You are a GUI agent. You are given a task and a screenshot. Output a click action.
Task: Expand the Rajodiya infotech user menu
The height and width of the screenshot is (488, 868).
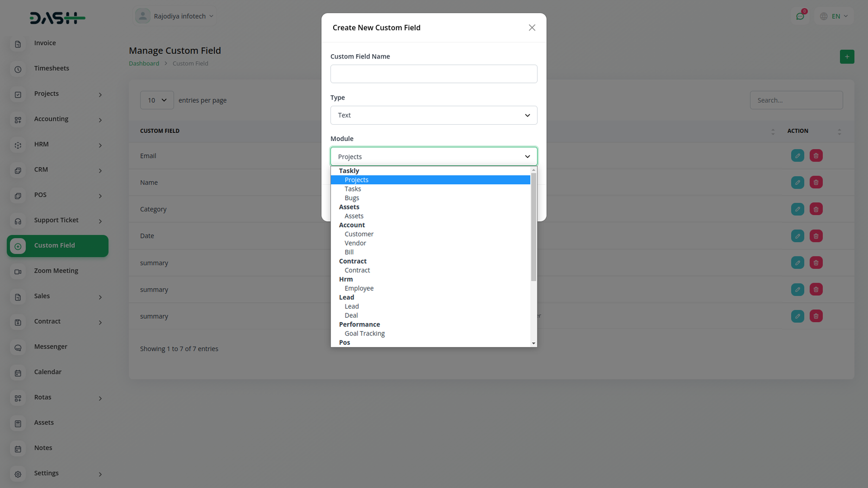pos(175,16)
